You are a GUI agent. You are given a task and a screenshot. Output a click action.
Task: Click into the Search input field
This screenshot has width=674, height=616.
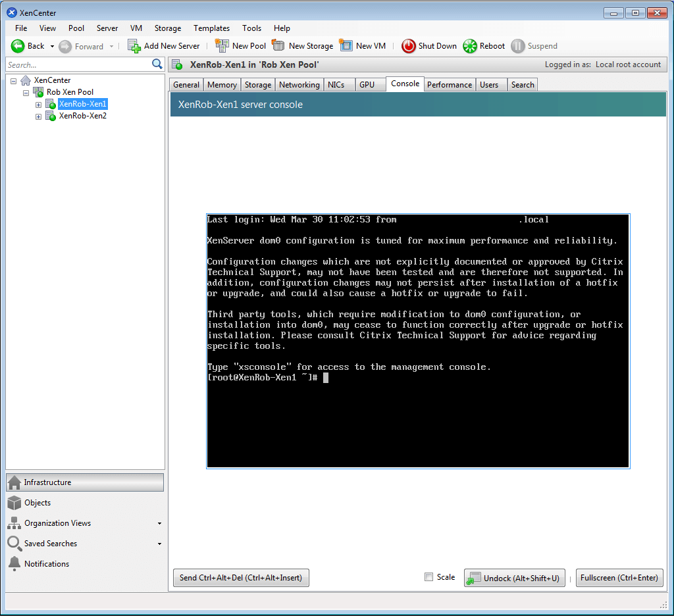point(78,65)
